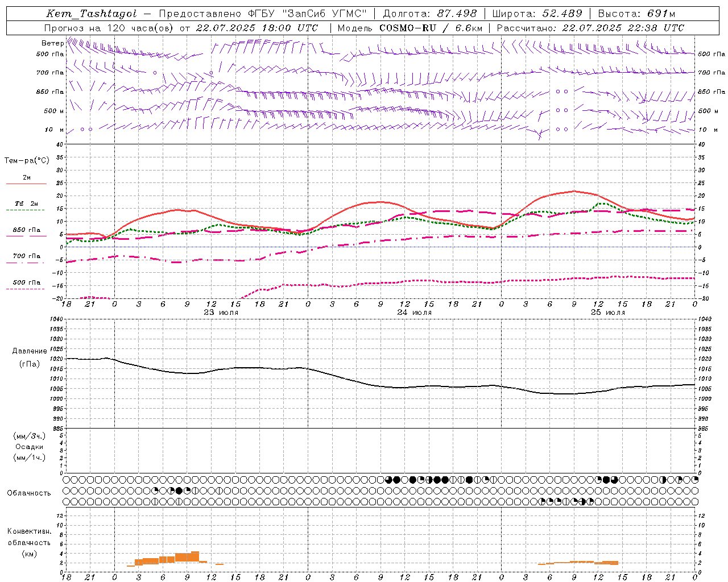This screenshot has height=582, width=728.
Task: Click the dashed line sample under 'Td 2м'
Action: pyautogui.click(x=26, y=210)
